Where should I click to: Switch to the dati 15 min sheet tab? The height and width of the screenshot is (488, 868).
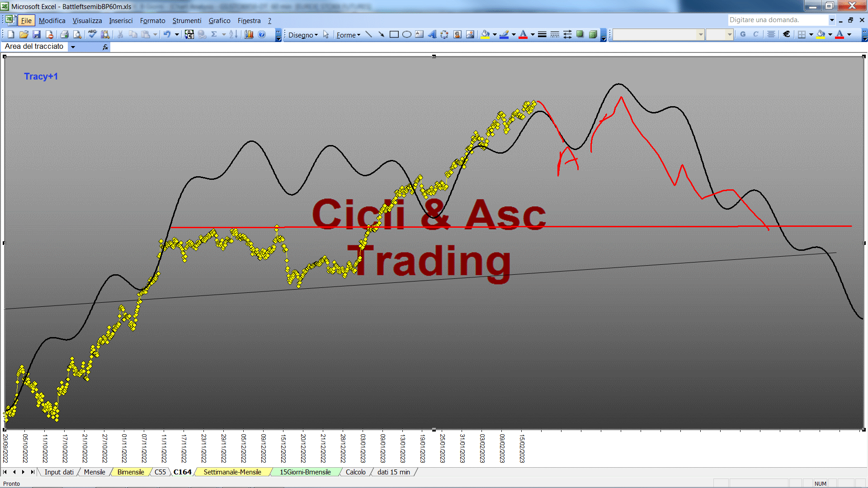pyautogui.click(x=394, y=472)
